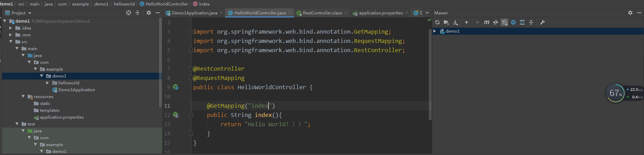644x155 pixels.
Task: Close the RestController.class tab
Action: (346, 13)
